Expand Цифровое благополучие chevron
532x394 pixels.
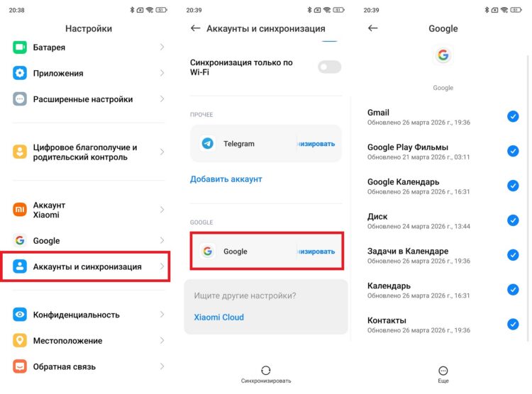(162, 152)
